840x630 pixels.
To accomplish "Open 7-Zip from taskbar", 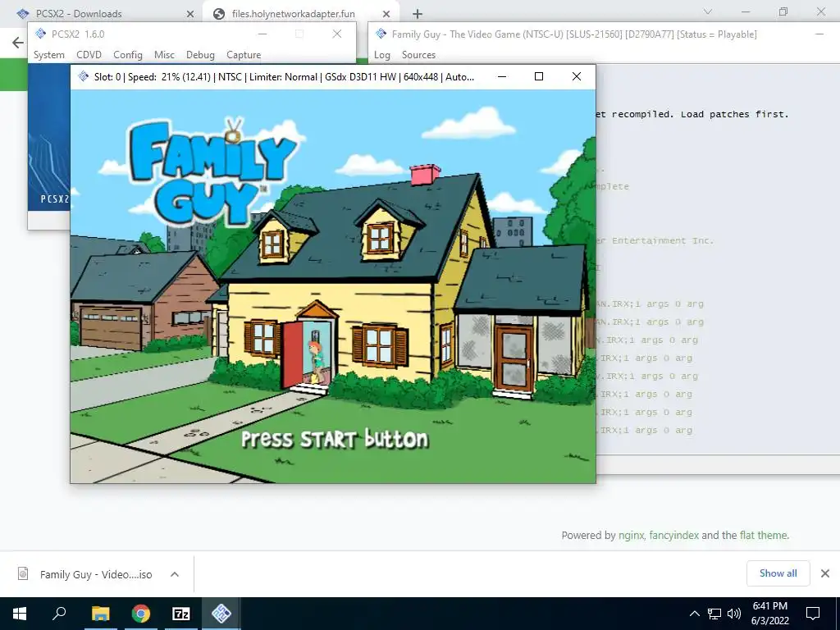I will coord(181,614).
